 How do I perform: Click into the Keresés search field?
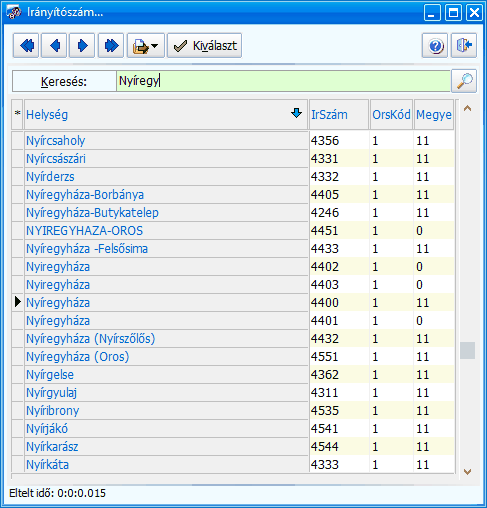pyautogui.click(x=283, y=81)
